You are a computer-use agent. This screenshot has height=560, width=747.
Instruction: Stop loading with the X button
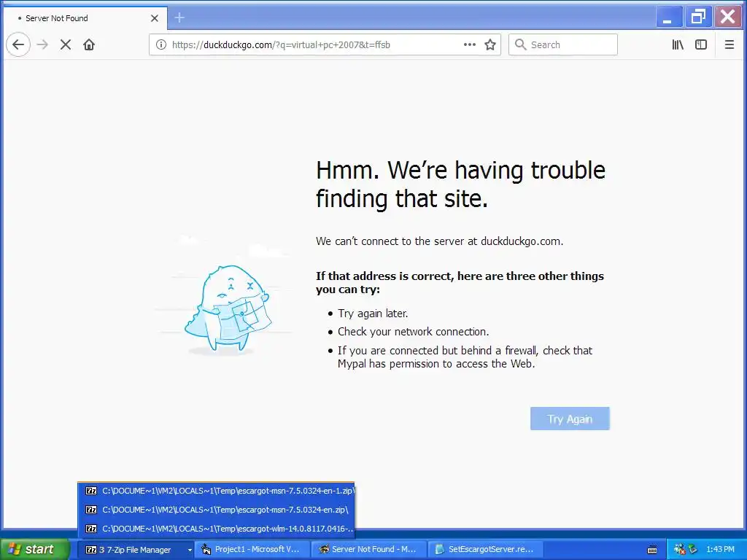pos(66,44)
